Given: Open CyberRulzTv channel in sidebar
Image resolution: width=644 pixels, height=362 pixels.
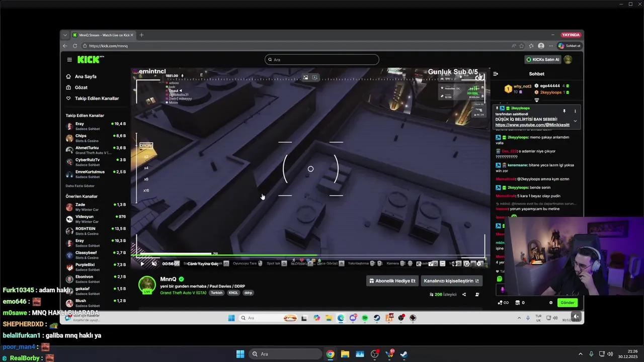Looking at the screenshot, I should [96, 162].
